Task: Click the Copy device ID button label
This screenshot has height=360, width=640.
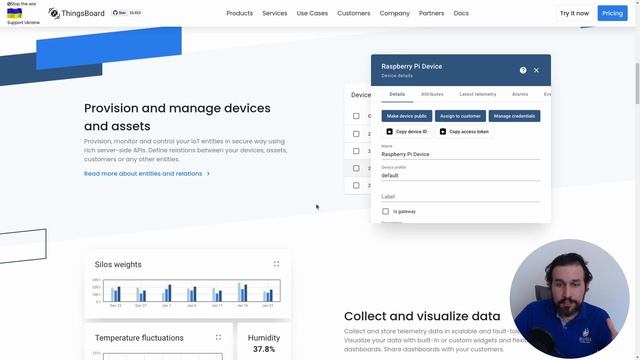Action: (x=411, y=131)
